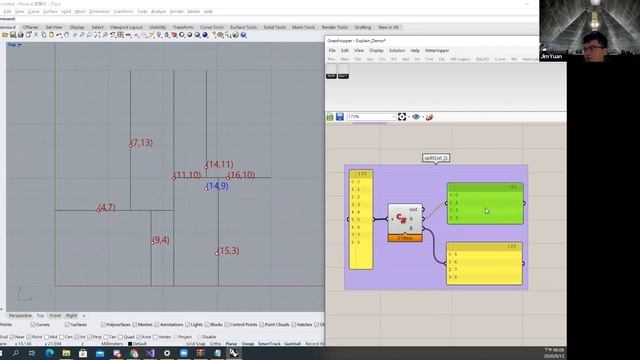The image size is (640, 360).
Task: Click the Print icon in Rhino toolbar
Action: click(x=20, y=35)
